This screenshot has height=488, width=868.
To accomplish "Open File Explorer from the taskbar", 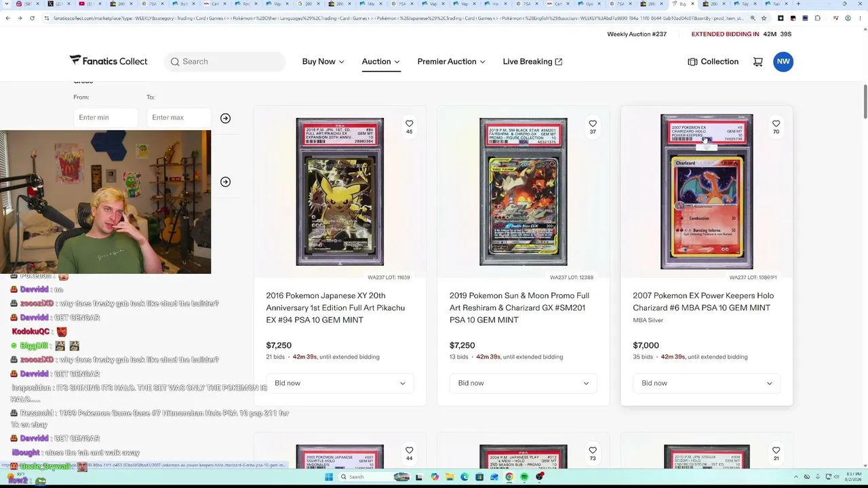I will [449, 477].
